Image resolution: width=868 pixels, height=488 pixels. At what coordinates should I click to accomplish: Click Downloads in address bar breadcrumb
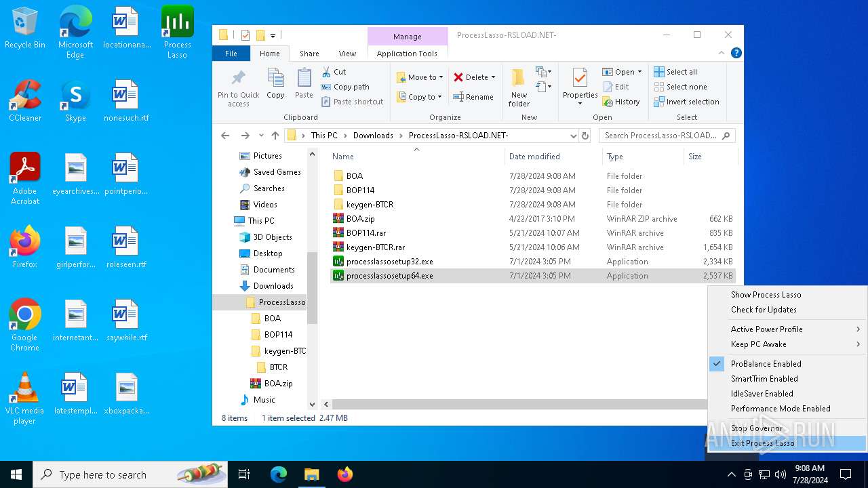click(373, 136)
